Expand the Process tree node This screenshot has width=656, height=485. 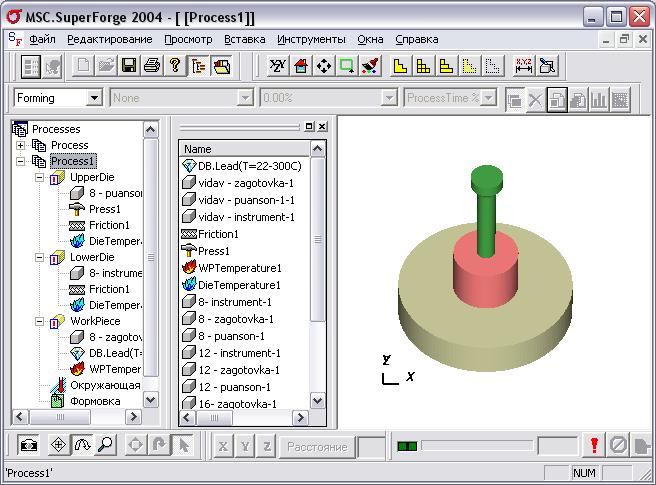[20, 145]
